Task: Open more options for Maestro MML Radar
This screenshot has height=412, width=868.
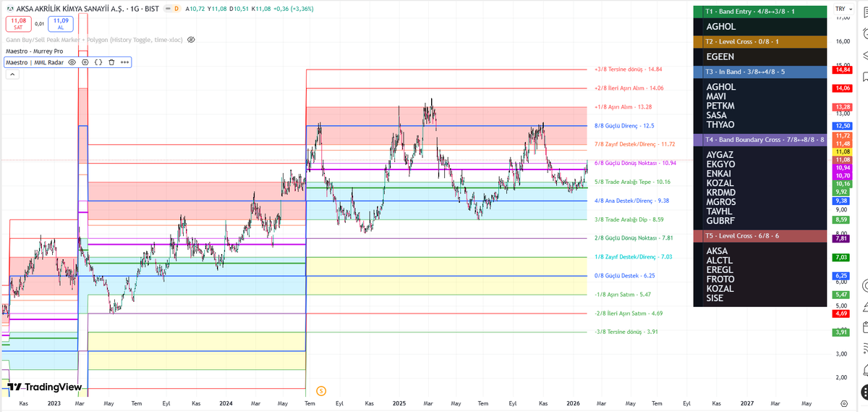Action: point(124,62)
